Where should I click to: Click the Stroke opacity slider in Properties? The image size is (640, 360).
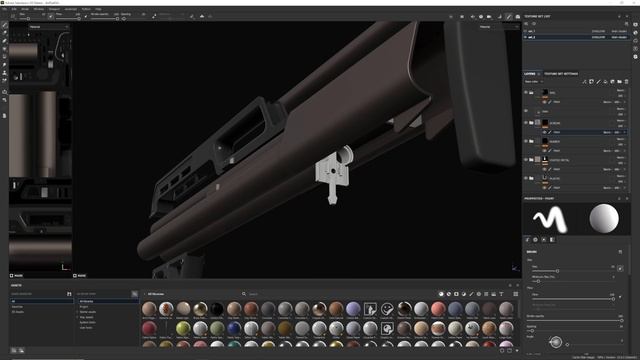pos(575,320)
